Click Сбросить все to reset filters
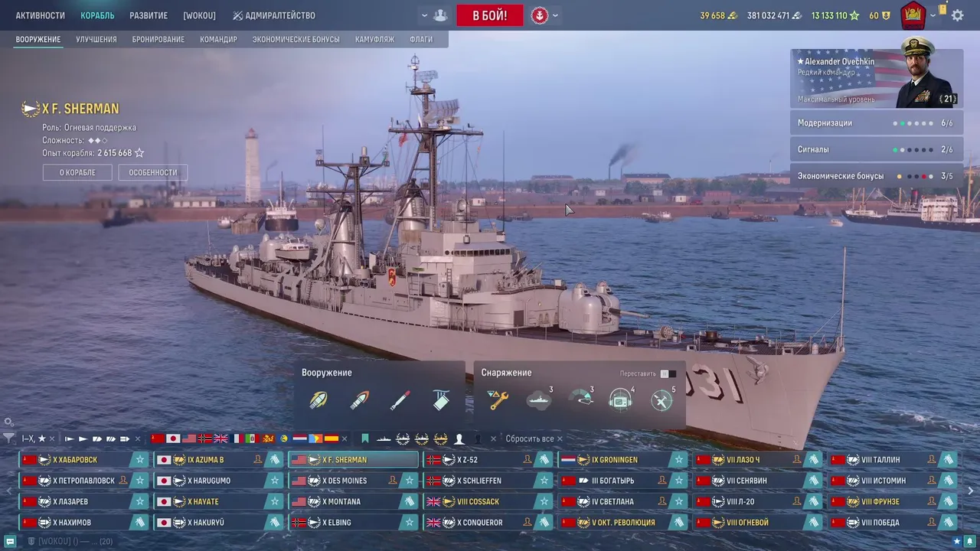The width and height of the screenshot is (980, 551). click(x=534, y=439)
